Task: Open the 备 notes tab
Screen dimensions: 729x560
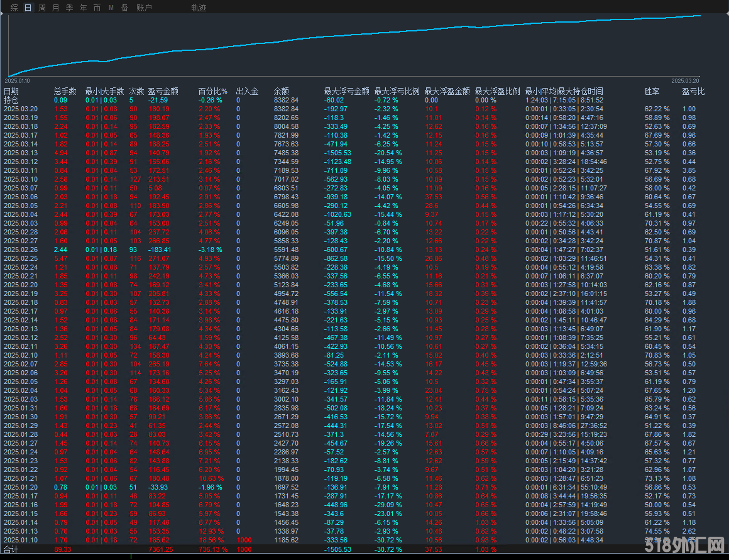Action: 124,8
